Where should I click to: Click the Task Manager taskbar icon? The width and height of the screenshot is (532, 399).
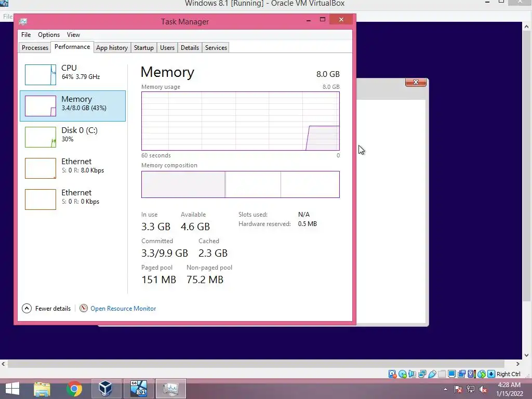[170, 389]
